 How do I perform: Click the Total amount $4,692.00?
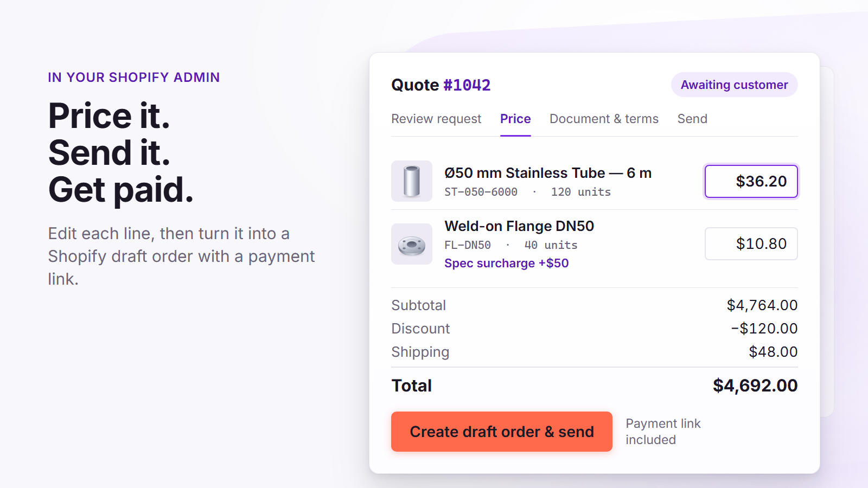(x=755, y=386)
